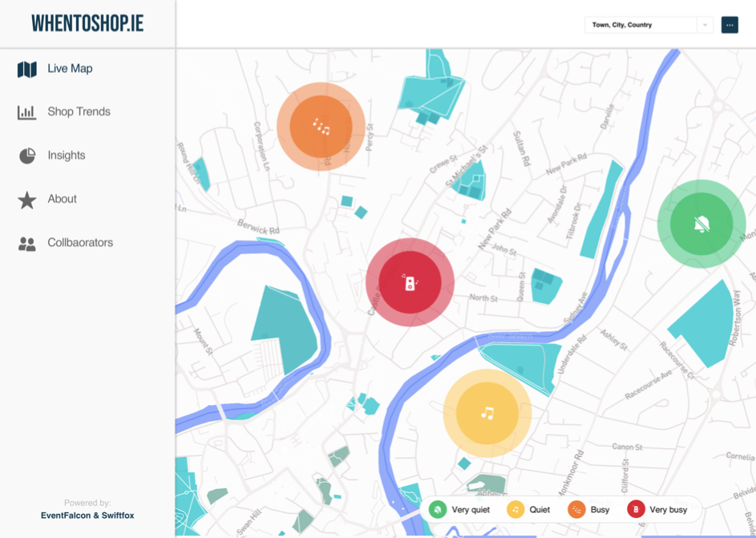Click the 'Busy' legend label
Image resolution: width=756 pixels, height=538 pixels.
pyautogui.click(x=600, y=510)
